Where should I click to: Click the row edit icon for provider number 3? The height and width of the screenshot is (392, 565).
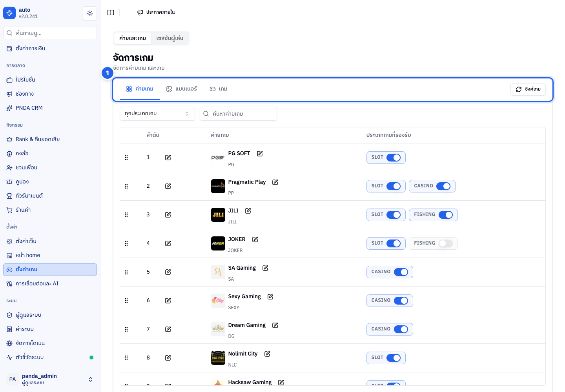click(168, 215)
